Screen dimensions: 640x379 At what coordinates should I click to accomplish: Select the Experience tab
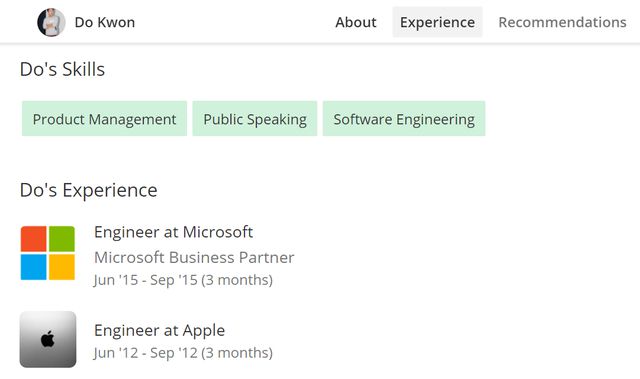pyautogui.click(x=437, y=22)
